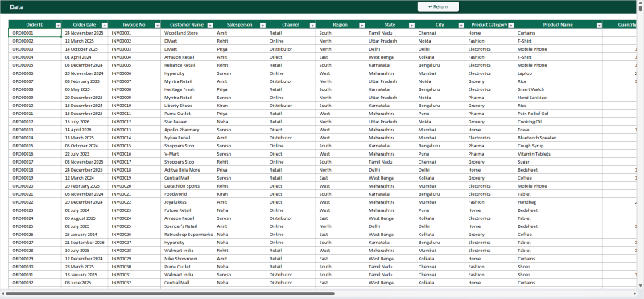Select the cell ORD00001
This screenshot has width=644, height=299.
click(35, 33)
